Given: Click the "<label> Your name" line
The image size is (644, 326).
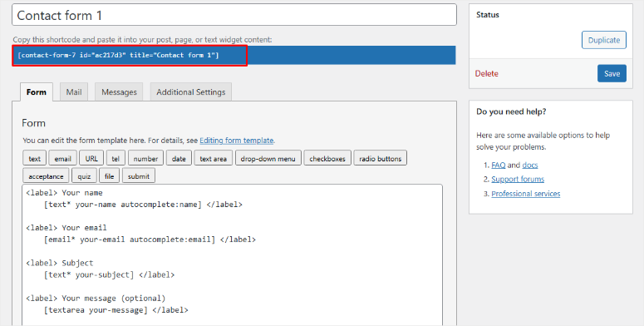Looking at the screenshot, I should (x=64, y=193).
